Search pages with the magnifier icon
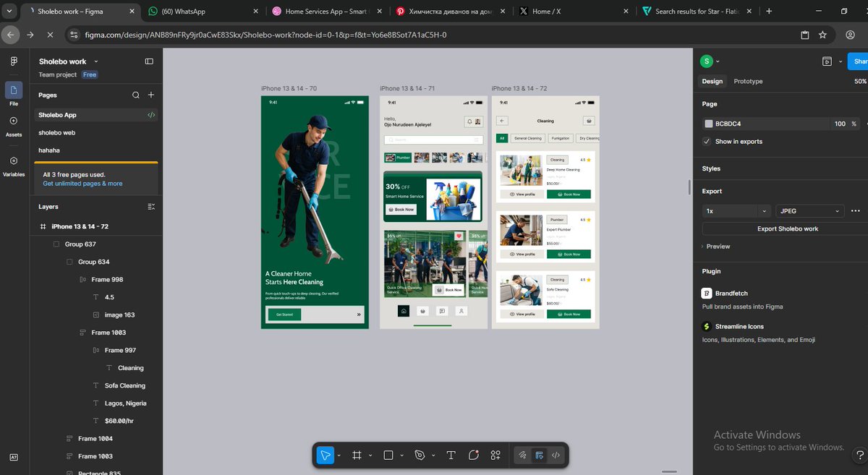Image resolution: width=868 pixels, height=475 pixels. [x=135, y=95]
